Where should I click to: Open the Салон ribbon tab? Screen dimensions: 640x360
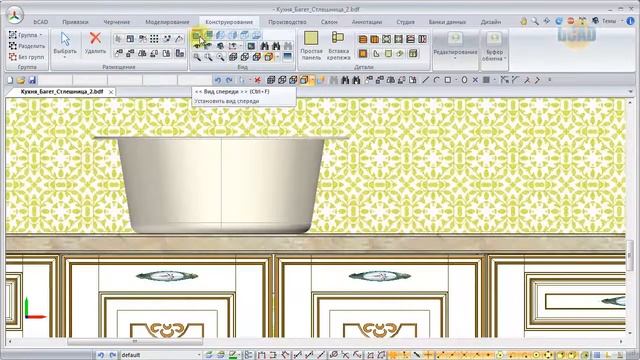point(329,22)
